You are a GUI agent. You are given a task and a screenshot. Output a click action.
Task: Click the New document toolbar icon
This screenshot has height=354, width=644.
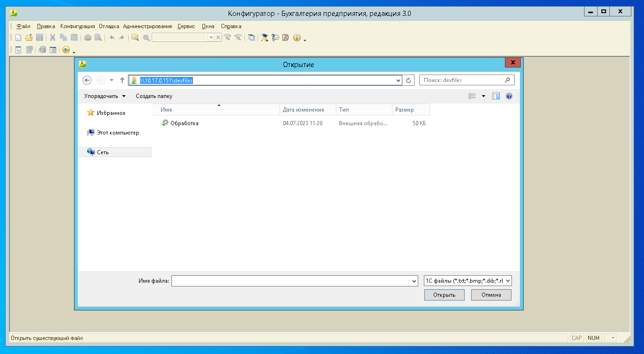(x=18, y=38)
